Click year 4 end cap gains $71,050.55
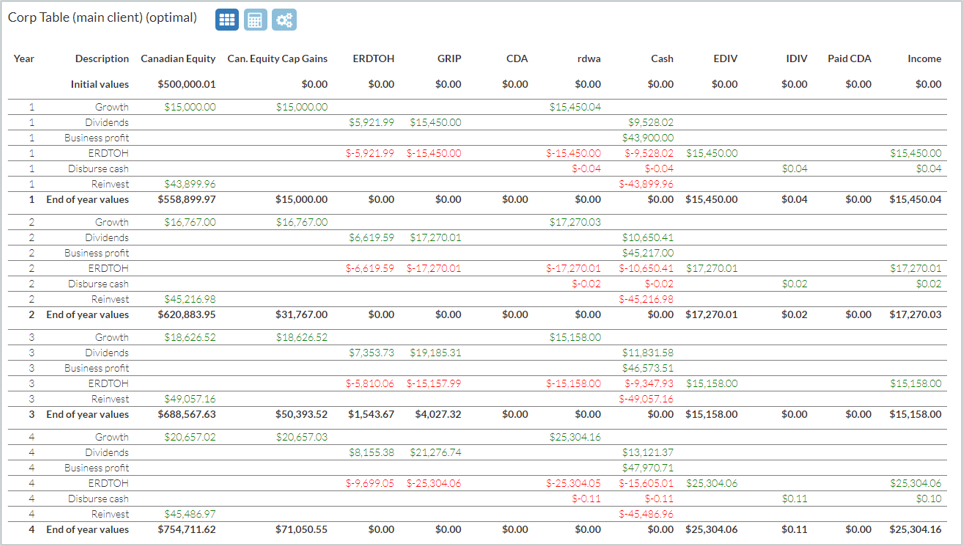This screenshot has height=546, width=963. click(302, 529)
